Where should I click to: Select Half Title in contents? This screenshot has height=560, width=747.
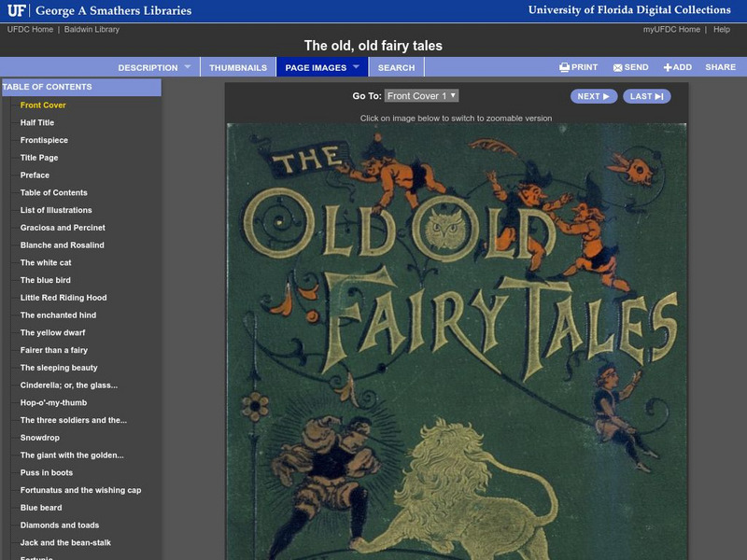[37, 122]
